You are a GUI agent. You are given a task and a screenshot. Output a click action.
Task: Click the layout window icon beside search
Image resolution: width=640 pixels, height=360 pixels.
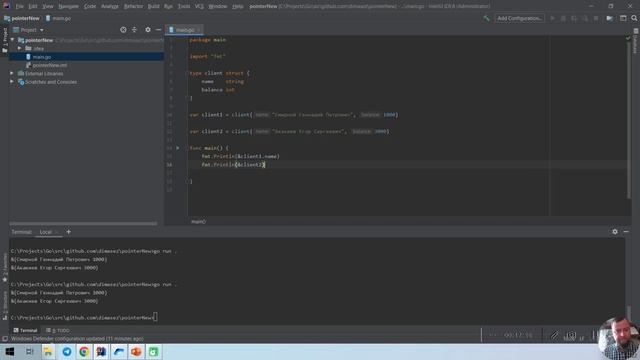pos(623,18)
